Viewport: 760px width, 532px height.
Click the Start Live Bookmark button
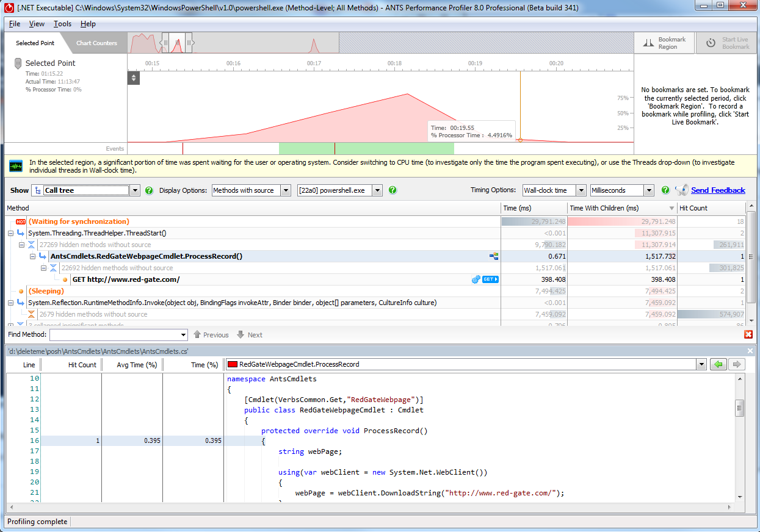[728, 43]
